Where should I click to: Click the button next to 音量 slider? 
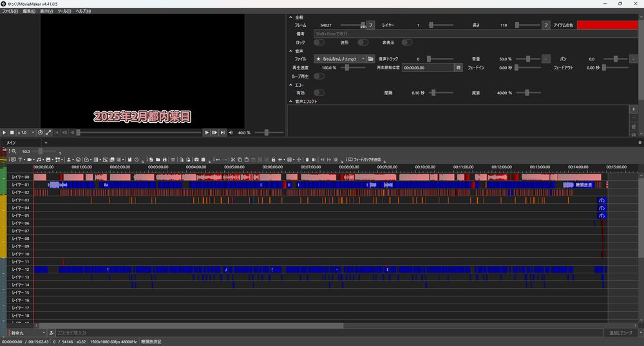tap(546, 59)
